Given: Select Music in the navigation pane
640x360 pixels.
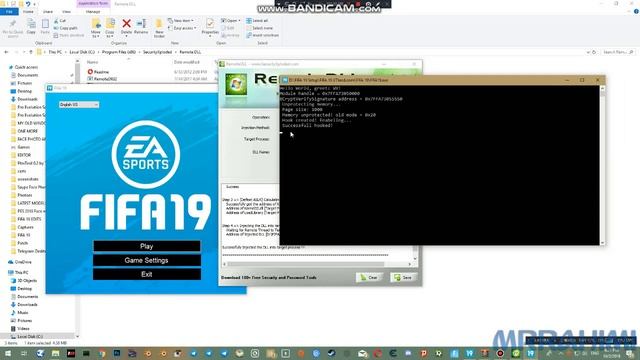Looking at the screenshot, I should tap(23, 313).
